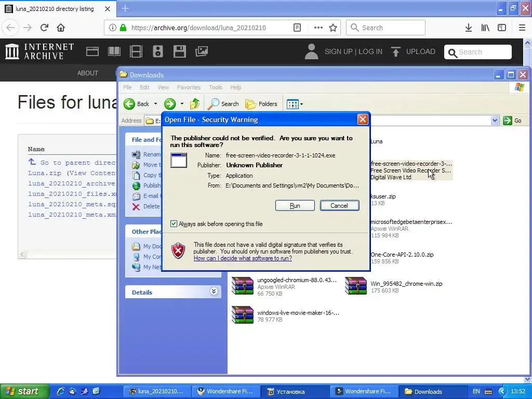This screenshot has width=532, height=399.
Task: Click the Back button in Explorer toolbar
Action: 137,104
